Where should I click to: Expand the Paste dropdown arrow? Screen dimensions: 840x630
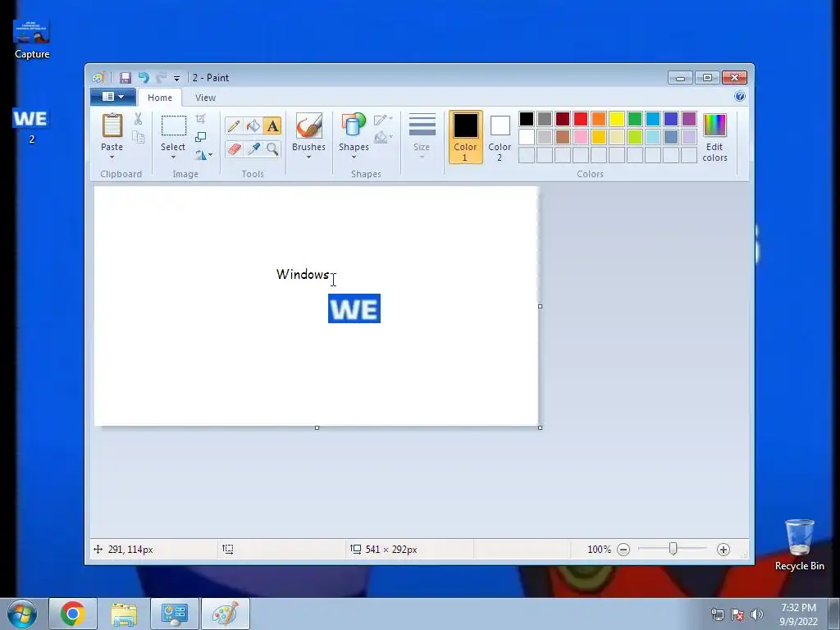click(x=112, y=157)
